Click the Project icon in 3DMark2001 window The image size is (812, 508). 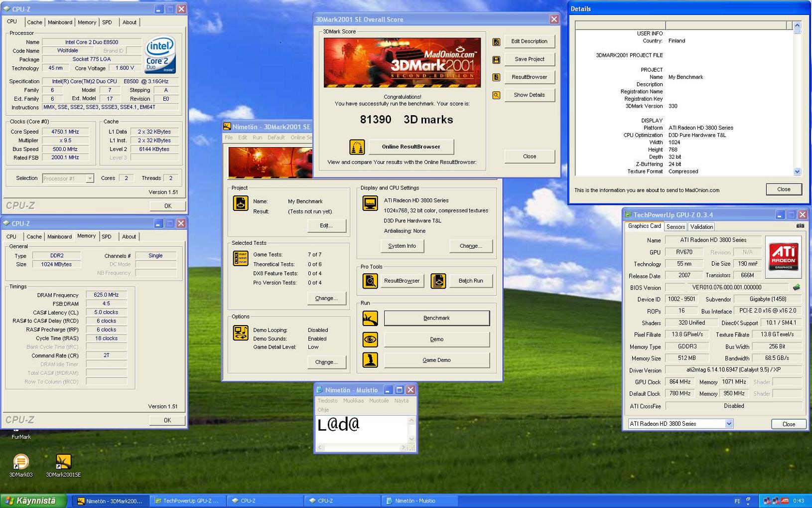pos(241,203)
